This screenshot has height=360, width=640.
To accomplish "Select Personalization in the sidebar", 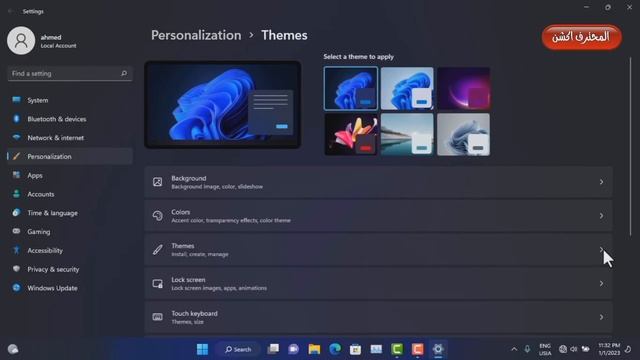I will (x=69, y=156).
